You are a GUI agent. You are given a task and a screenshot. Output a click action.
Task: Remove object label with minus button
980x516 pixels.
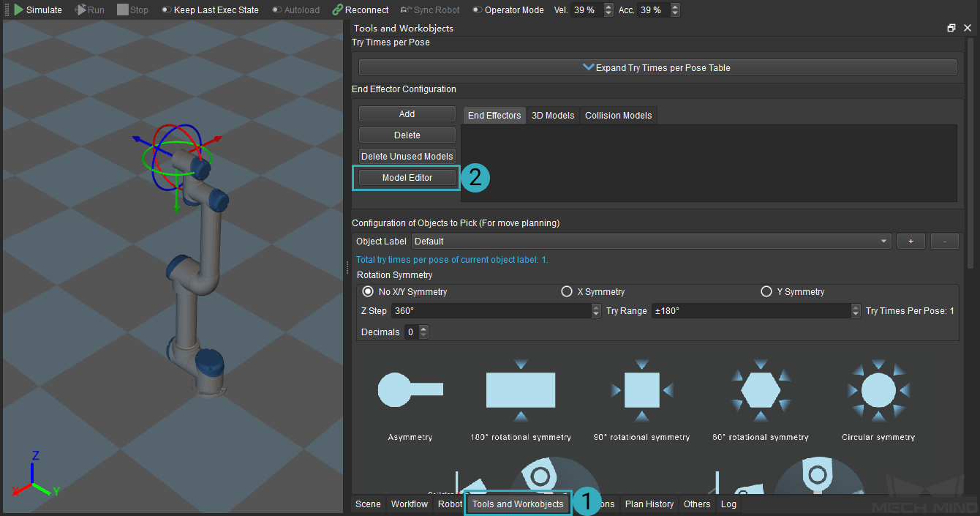point(945,242)
